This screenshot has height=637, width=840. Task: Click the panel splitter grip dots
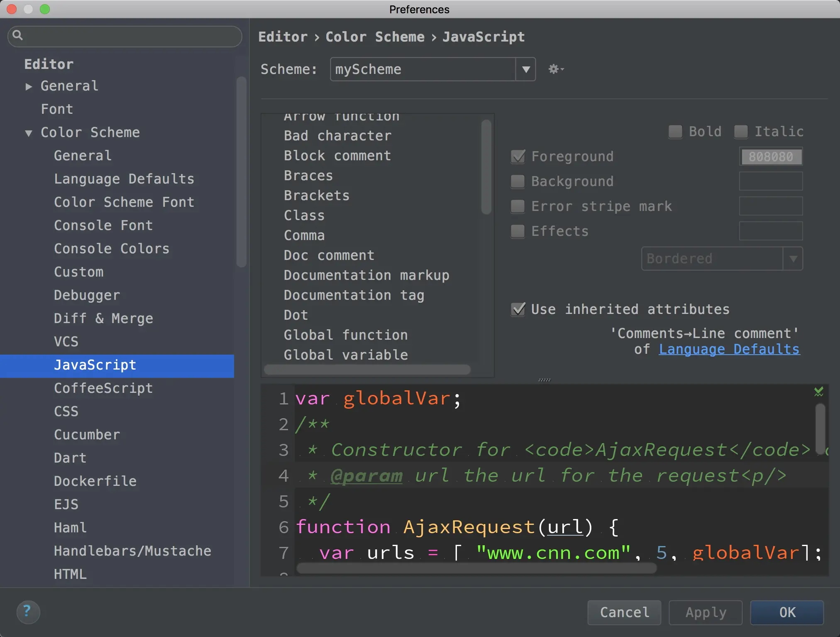pos(544,380)
